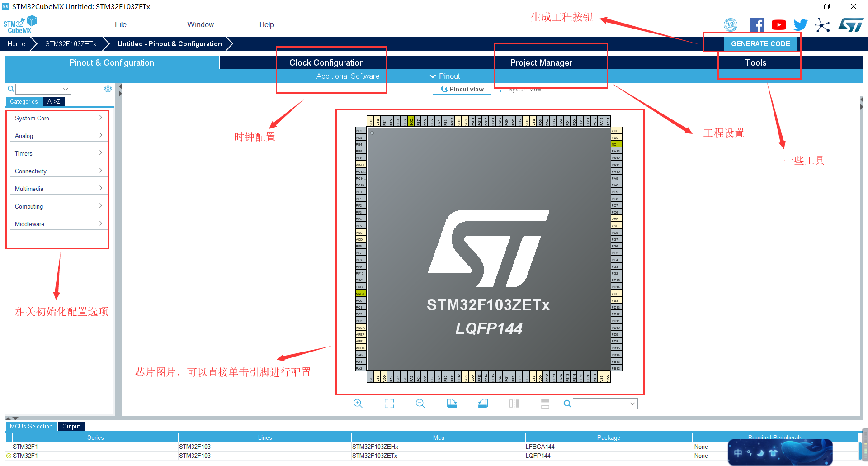Open the Help menu
868x466 pixels.
[267, 24]
